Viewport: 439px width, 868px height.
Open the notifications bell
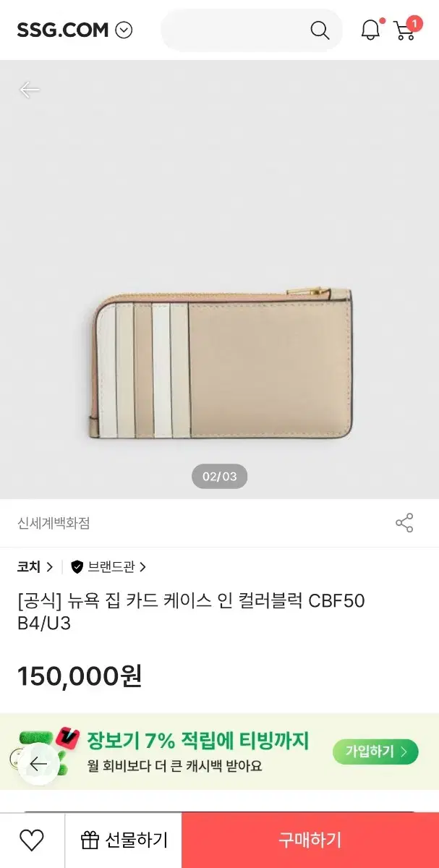pos(370,30)
